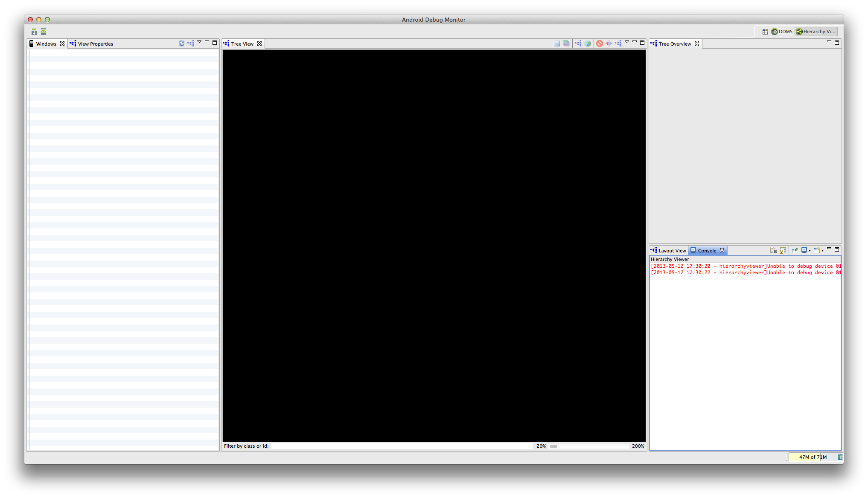The width and height of the screenshot is (868, 498).
Task: Click the 200% zoom label
Action: pyautogui.click(x=638, y=446)
